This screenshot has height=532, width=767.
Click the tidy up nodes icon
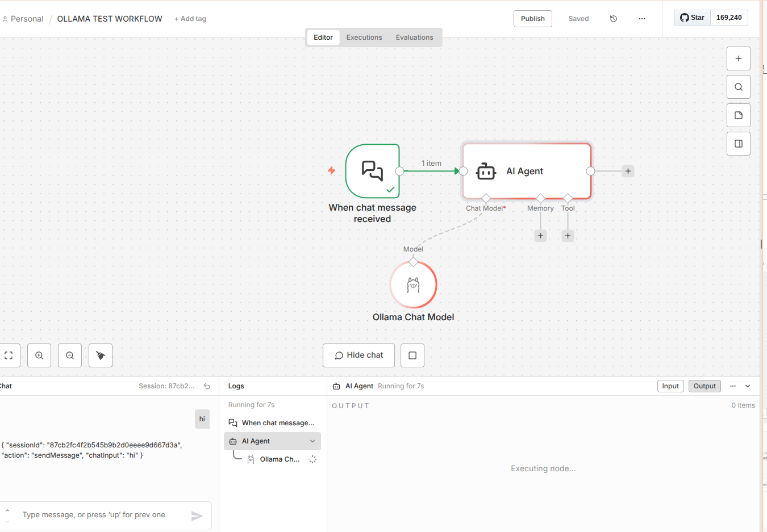tap(101, 355)
